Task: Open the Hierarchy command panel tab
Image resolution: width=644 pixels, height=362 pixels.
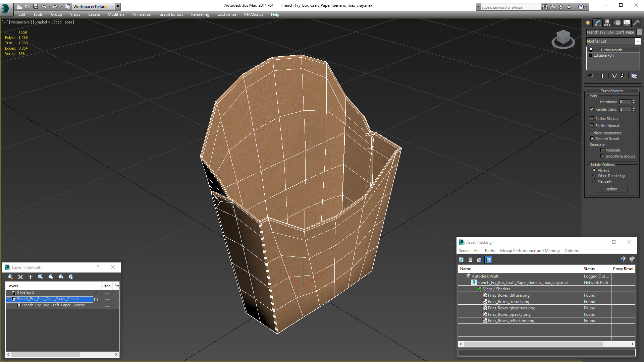Action: point(607,23)
